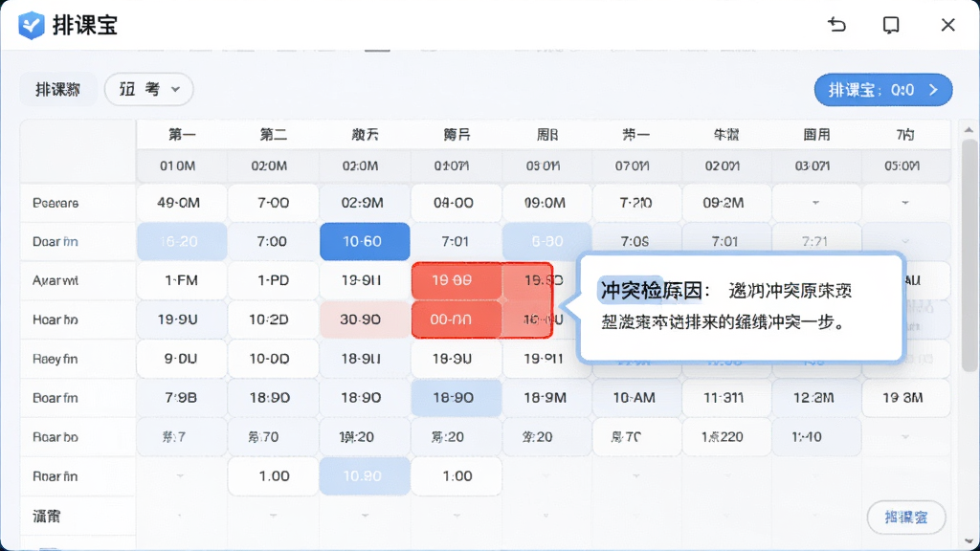
Task: Click the 09:0M cell in Peerare row
Action: coord(546,203)
